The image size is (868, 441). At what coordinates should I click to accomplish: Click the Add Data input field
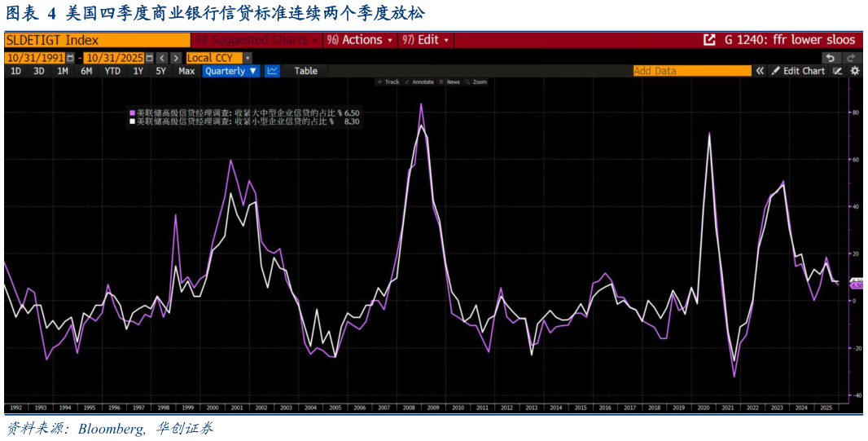691,71
